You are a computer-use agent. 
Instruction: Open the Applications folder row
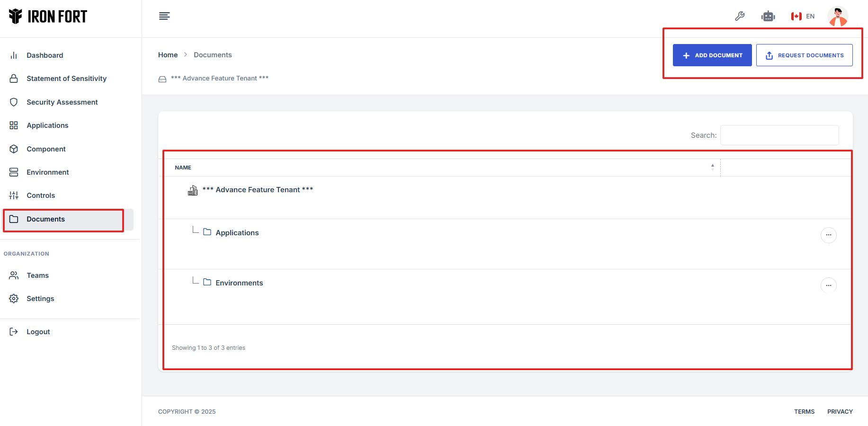point(237,233)
